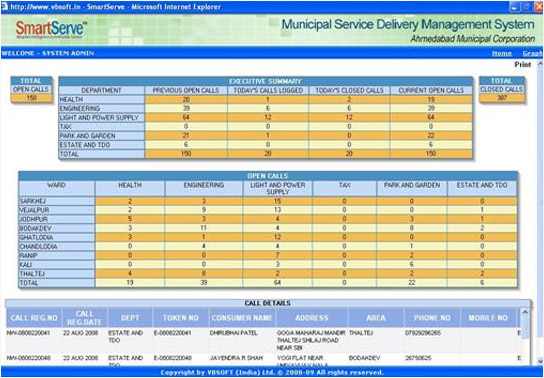Click the CONSUMER NAME column header
This screenshot has width=544, height=378.
(243, 318)
